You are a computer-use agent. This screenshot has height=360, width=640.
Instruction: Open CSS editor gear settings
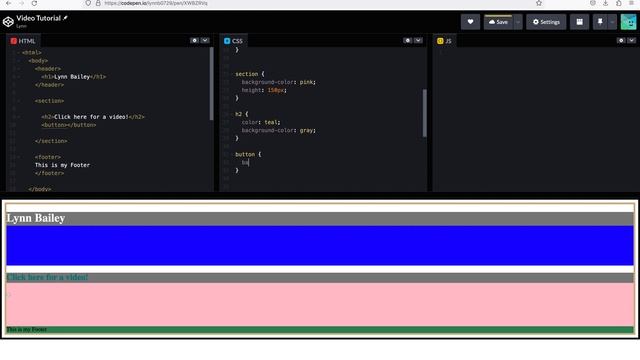click(407, 40)
